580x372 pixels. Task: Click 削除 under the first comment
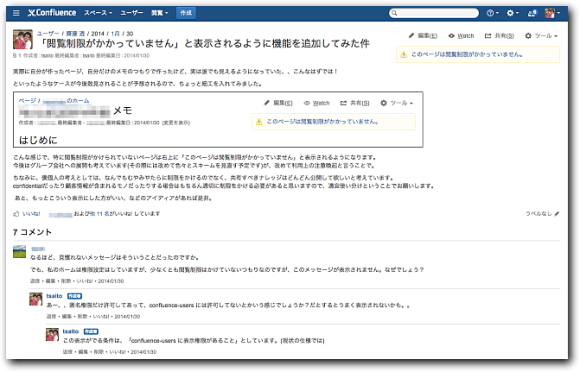click(x=65, y=281)
